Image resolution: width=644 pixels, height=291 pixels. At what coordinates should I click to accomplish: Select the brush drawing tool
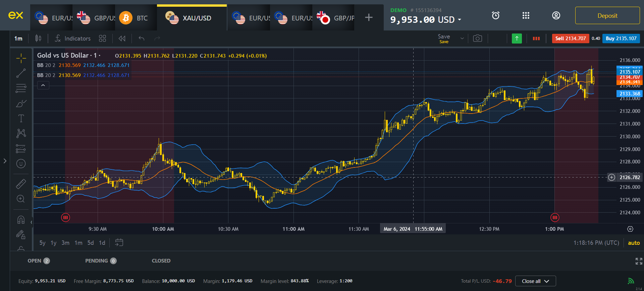tap(21, 103)
